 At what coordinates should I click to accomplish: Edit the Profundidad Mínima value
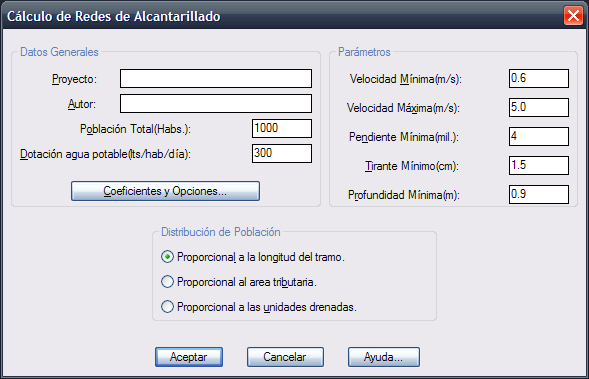coord(539,194)
